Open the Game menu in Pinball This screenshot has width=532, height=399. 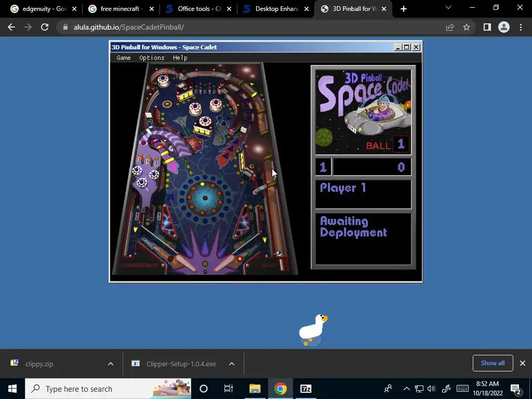point(124,58)
